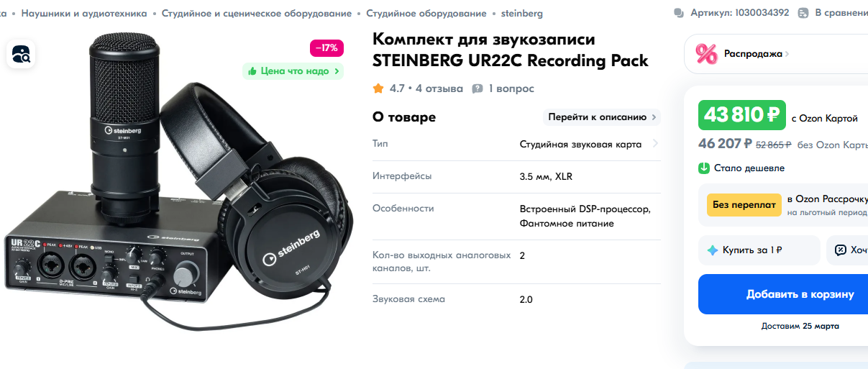Click the orange rating star icon

coord(378,88)
